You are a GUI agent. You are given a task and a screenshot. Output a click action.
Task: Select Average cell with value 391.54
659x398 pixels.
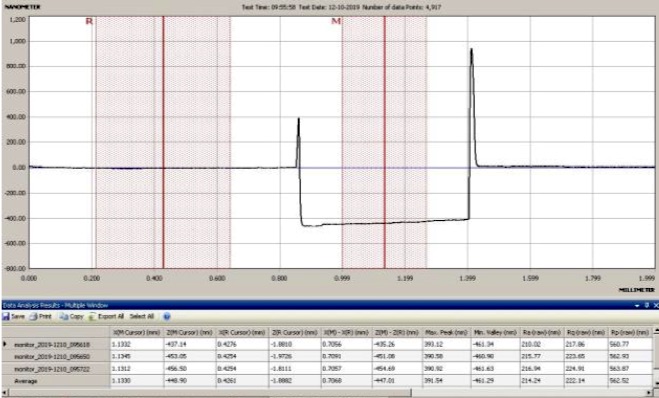(446, 381)
